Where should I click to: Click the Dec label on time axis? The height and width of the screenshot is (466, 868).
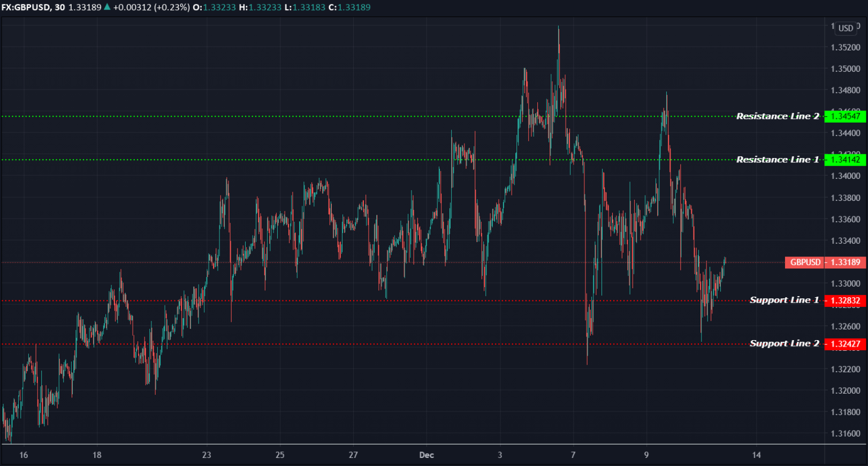427,455
